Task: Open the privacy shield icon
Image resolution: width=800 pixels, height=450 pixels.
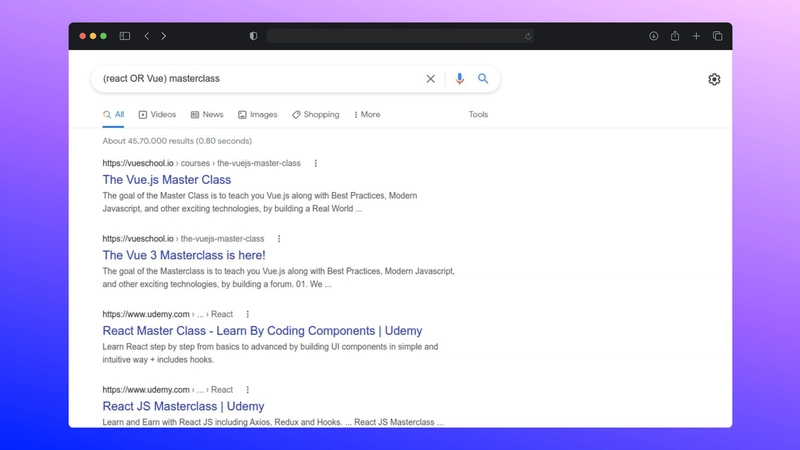Action: [254, 36]
